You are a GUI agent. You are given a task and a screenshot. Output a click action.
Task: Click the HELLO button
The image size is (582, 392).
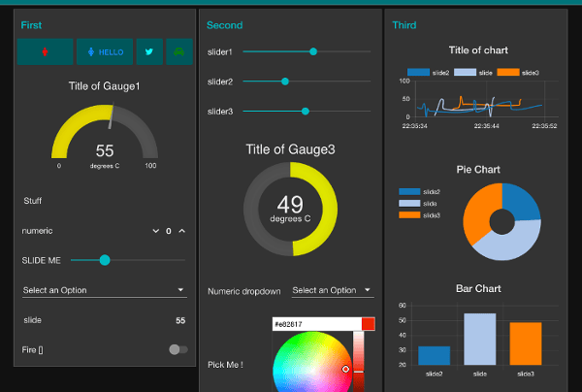[105, 51]
